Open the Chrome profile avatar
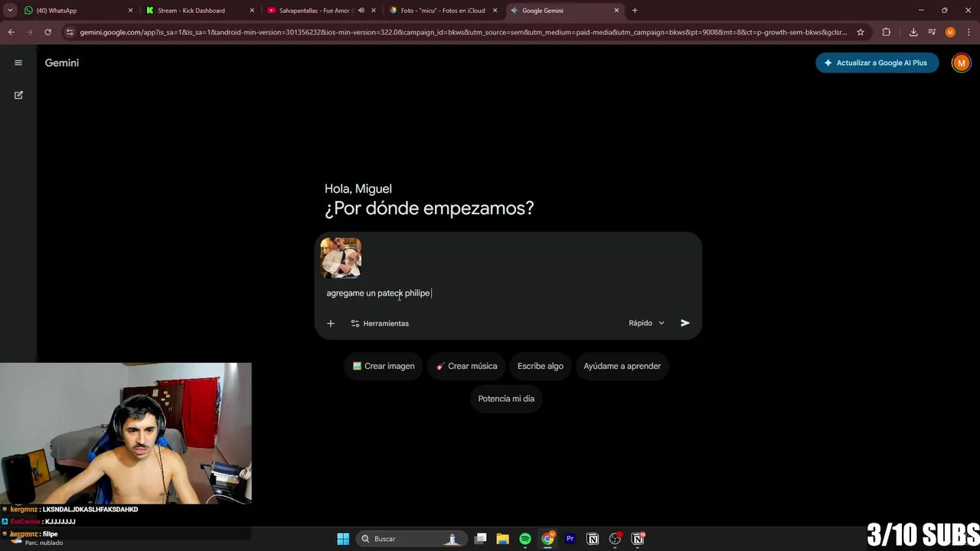 (950, 32)
